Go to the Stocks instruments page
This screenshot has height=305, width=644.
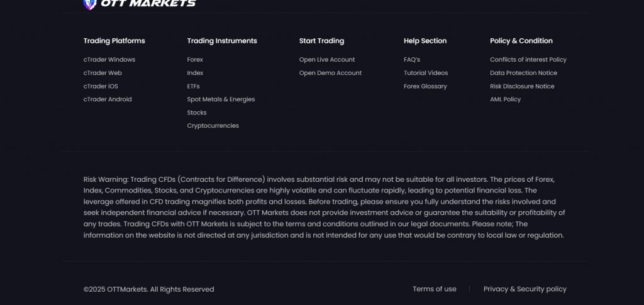point(197,113)
